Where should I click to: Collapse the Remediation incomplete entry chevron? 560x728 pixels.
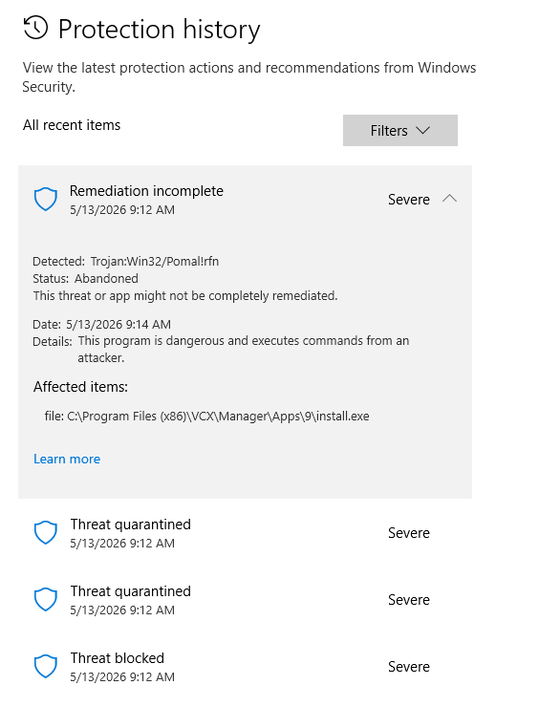tap(449, 199)
